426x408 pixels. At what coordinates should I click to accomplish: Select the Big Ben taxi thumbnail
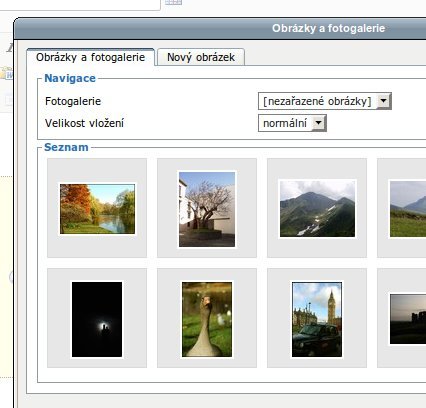(317, 319)
